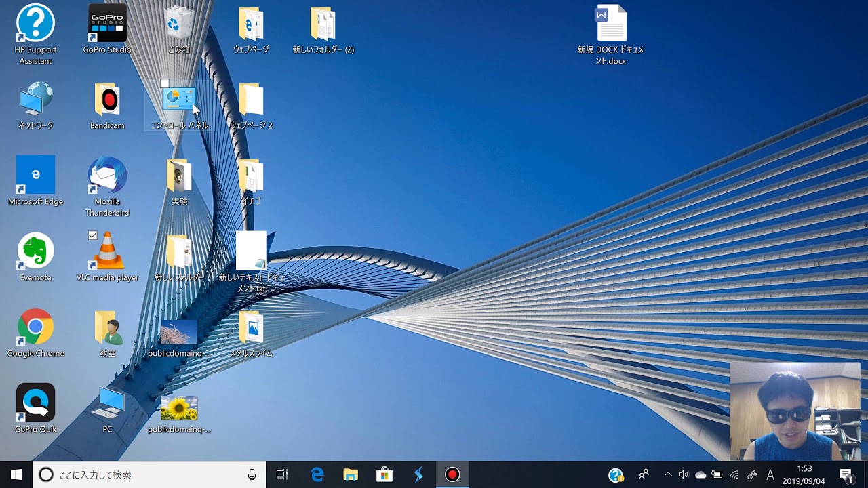Viewport: 868px width, 488px height.
Task: Open the OneDrive cloud tray icon
Action: [x=701, y=474]
